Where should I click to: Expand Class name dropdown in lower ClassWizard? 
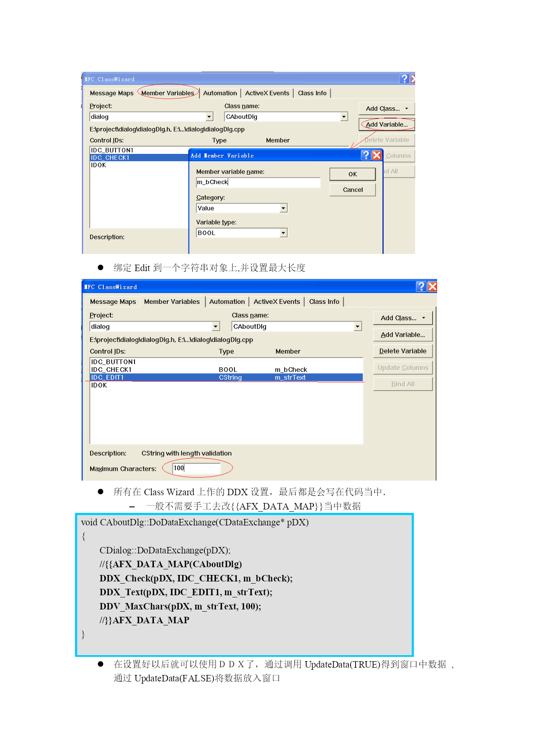click(357, 327)
